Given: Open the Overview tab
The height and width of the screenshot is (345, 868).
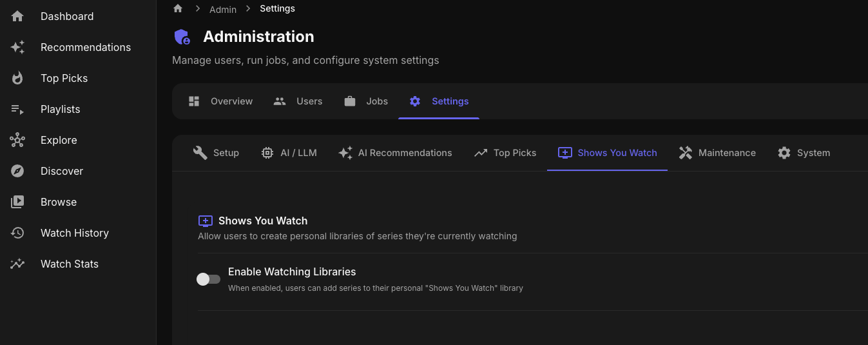Looking at the screenshot, I should pyautogui.click(x=220, y=101).
